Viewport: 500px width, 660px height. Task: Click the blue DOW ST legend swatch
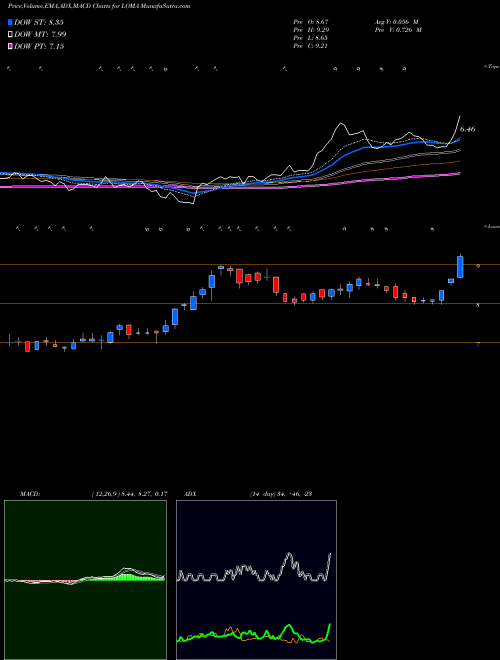tap(10, 22)
